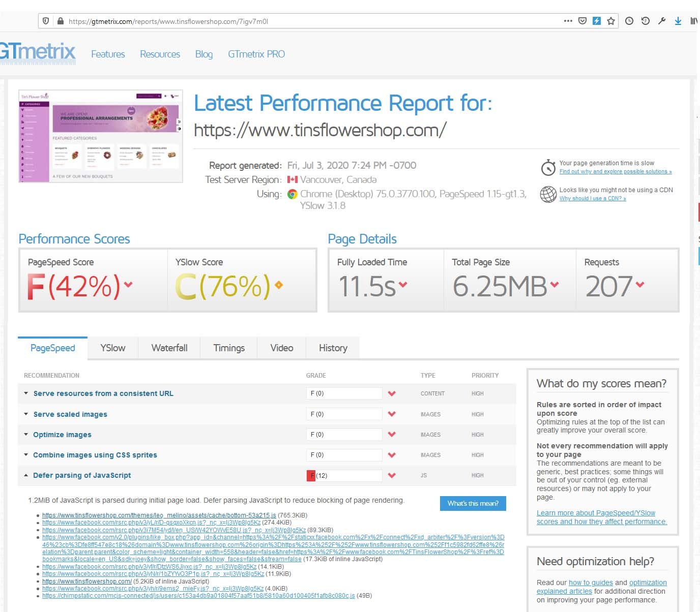This screenshot has width=700, height=612.
Task: Expand the Combine images using CSS sprites triangle
Action: point(26,454)
